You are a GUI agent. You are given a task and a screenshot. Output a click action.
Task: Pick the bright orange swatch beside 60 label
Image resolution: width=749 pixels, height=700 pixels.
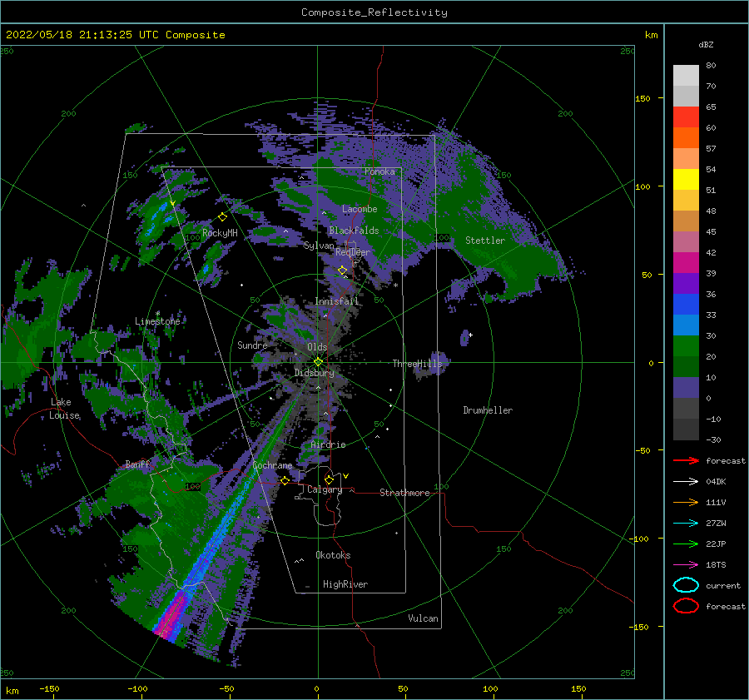[x=686, y=138]
